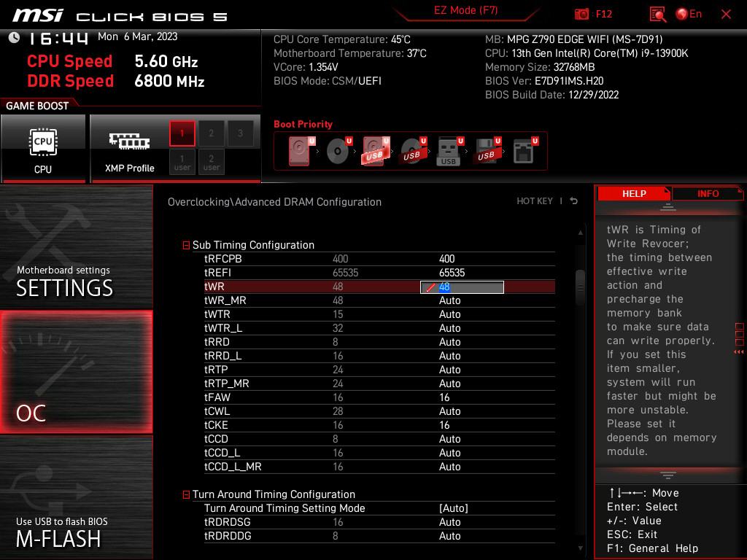Expand the side panel via red arrows handle
747x560 pixels.
(739, 339)
